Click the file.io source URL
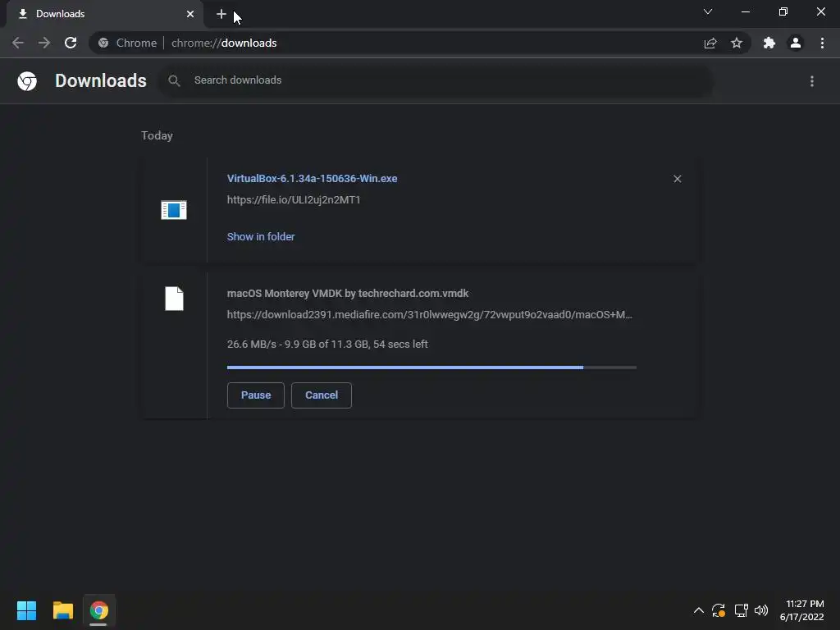 coord(294,200)
